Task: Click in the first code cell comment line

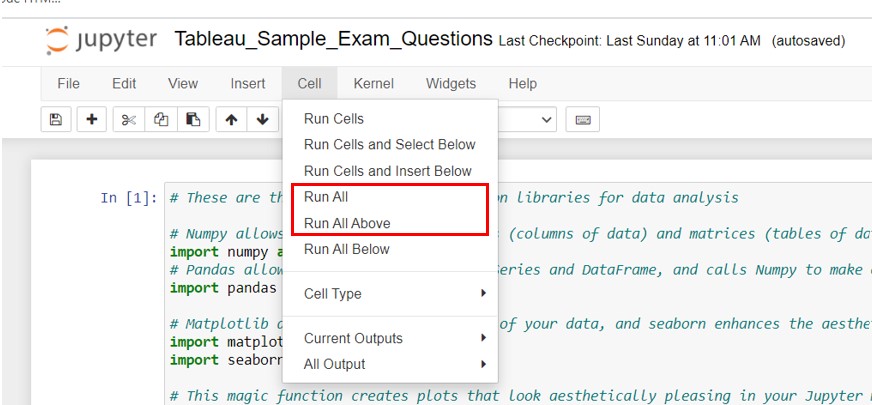Action: 227,198
